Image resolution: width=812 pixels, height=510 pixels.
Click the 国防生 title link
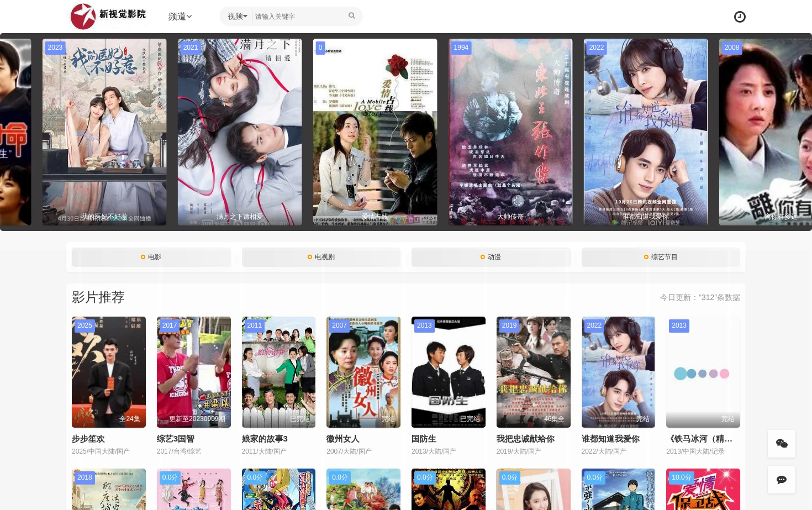pyautogui.click(x=424, y=439)
